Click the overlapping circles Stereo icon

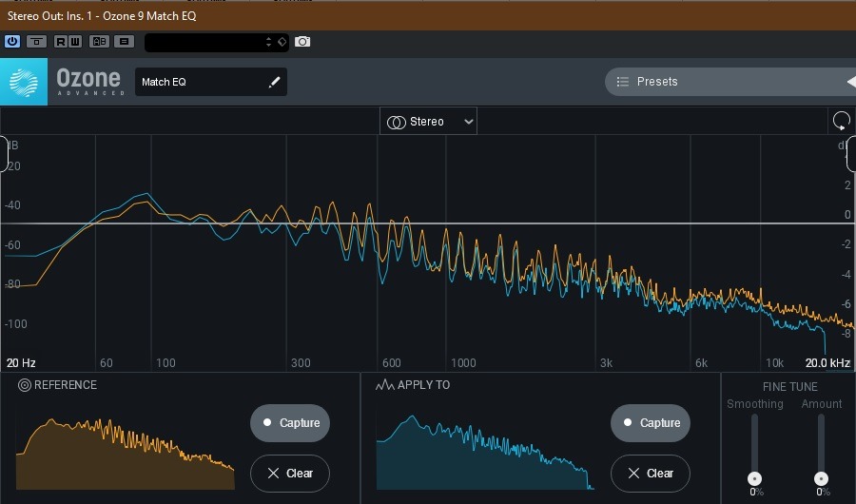(397, 123)
